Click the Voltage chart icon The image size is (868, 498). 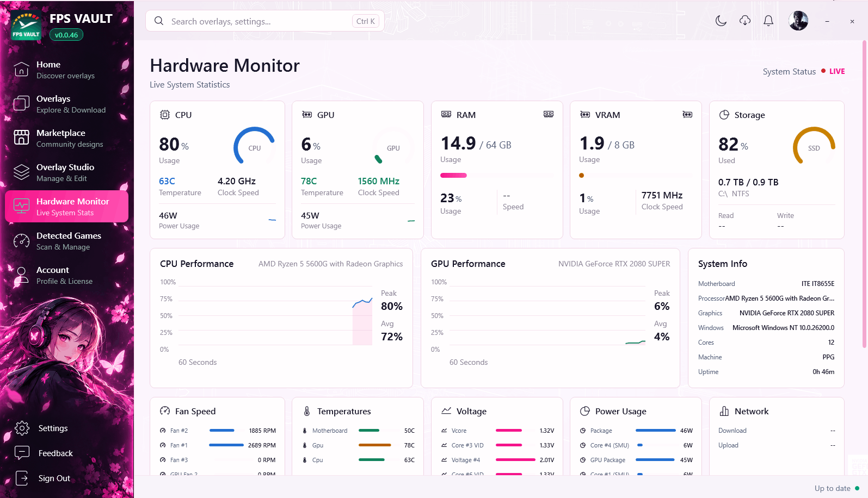446,411
